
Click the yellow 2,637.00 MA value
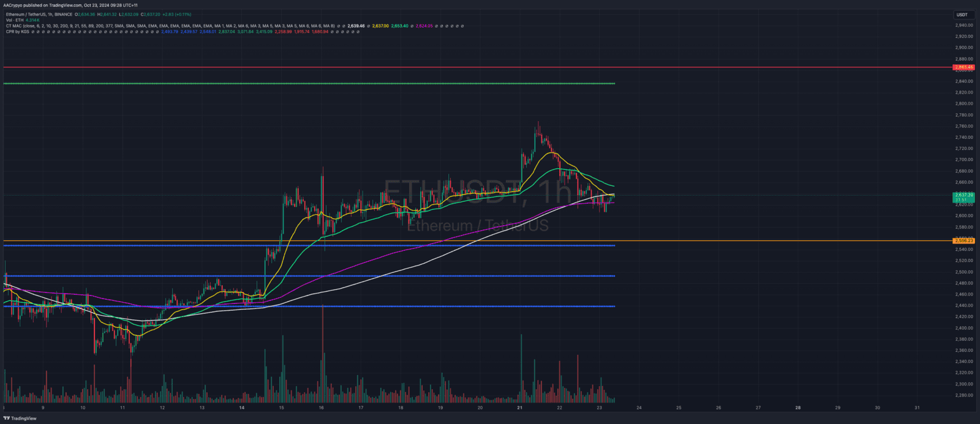click(380, 26)
